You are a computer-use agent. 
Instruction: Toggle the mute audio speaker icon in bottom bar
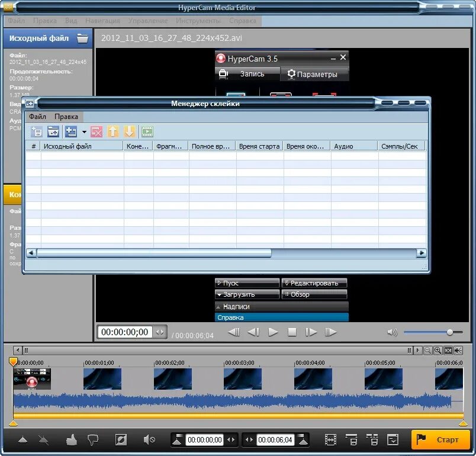click(149, 440)
